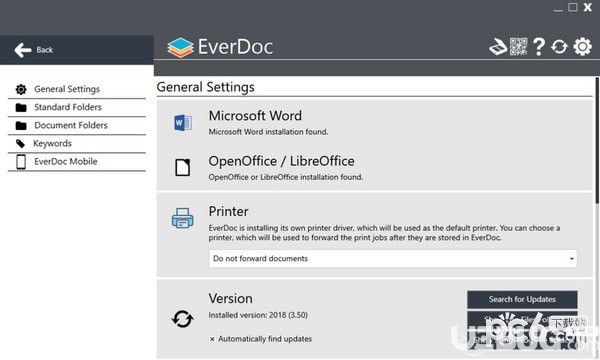Click the OpenOffice document icon
Screen dimensions: 600x360
(183, 168)
